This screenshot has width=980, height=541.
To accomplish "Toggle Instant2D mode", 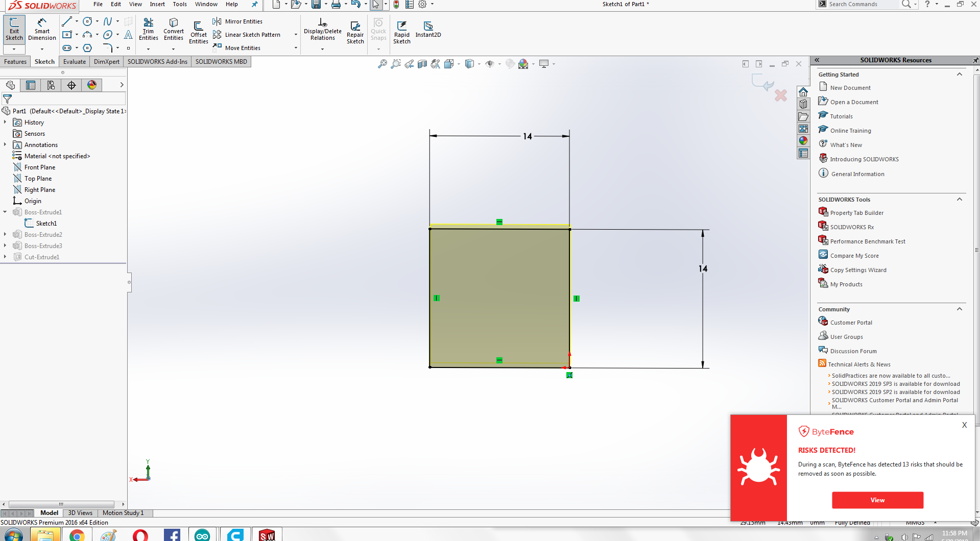I will point(428,29).
